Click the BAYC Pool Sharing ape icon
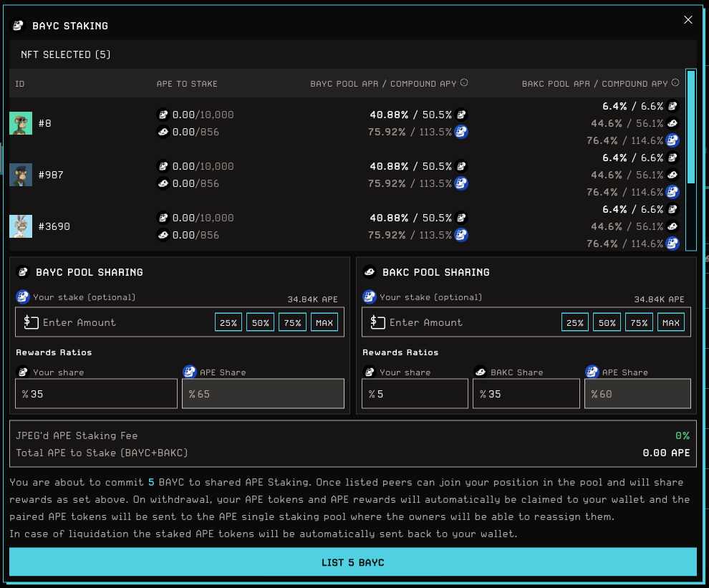 point(22,272)
